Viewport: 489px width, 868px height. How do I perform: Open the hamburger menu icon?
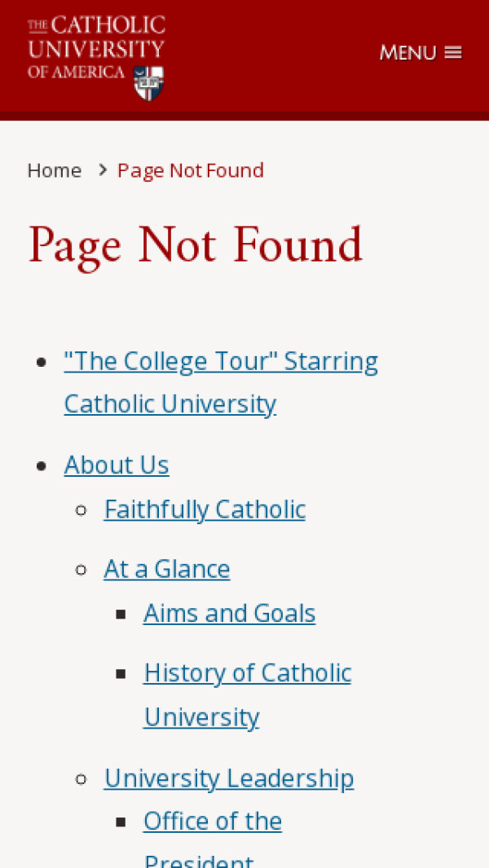click(x=453, y=53)
